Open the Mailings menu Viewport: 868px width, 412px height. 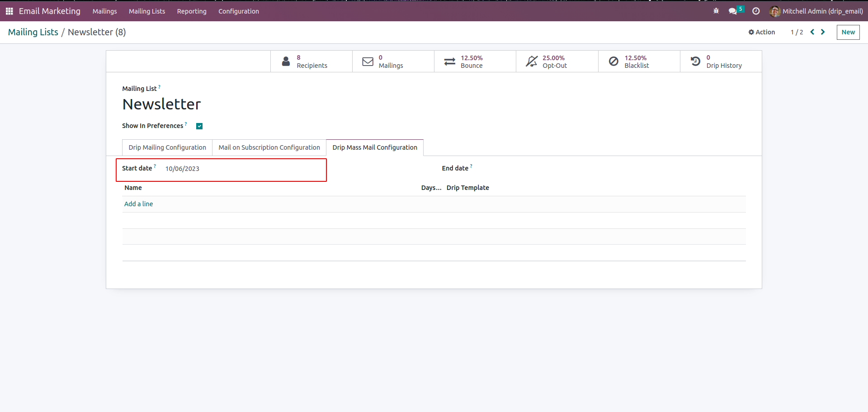point(105,11)
